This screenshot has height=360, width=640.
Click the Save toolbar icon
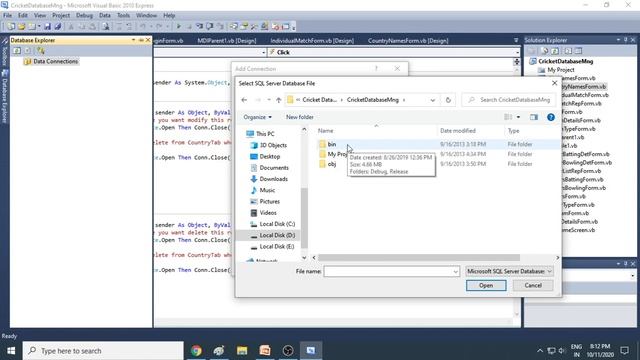(47, 27)
